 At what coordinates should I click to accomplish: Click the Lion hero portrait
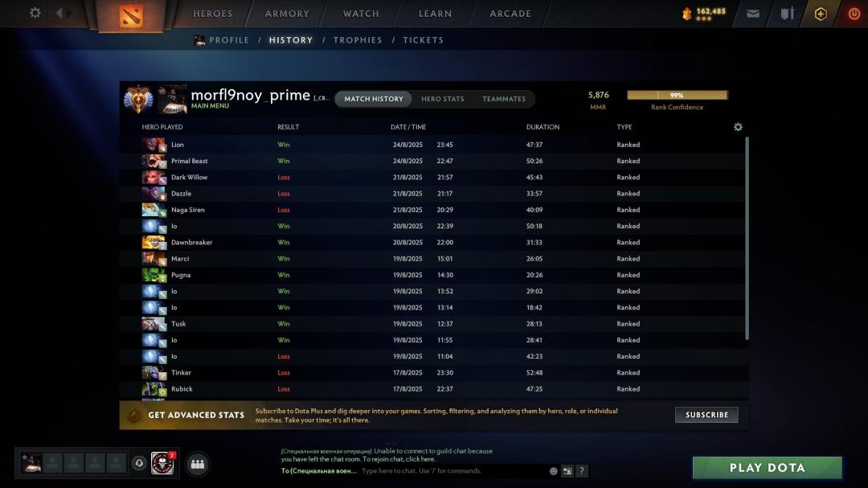click(x=154, y=145)
